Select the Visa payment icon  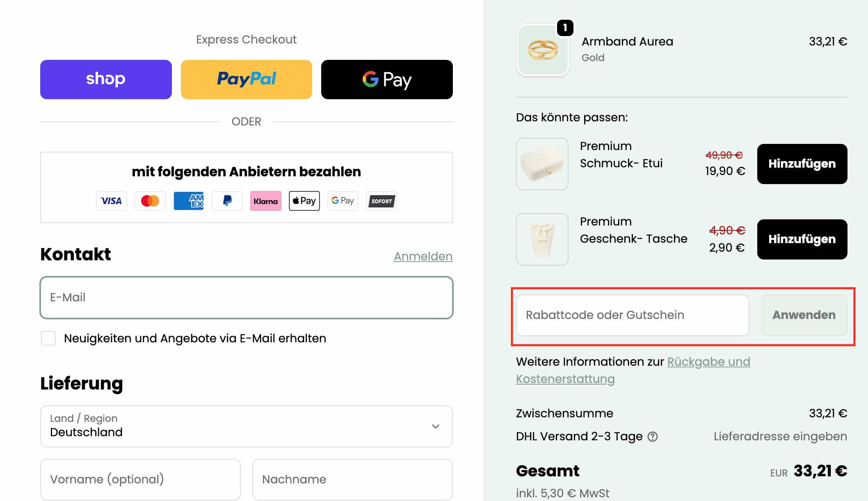click(x=111, y=201)
